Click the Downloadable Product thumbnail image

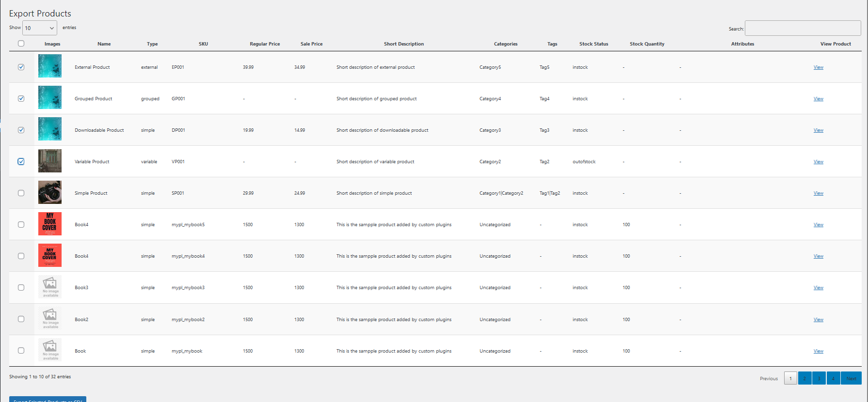50,129
